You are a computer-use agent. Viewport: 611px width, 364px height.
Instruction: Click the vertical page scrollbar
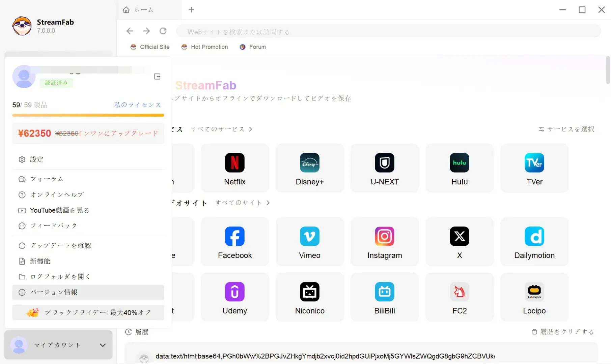pyautogui.click(x=608, y=70)
